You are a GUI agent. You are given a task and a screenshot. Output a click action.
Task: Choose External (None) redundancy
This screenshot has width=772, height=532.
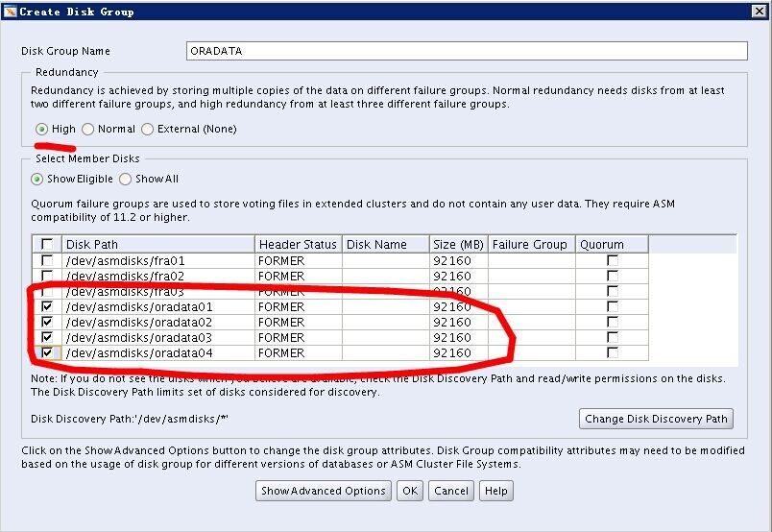pos(148,129)
